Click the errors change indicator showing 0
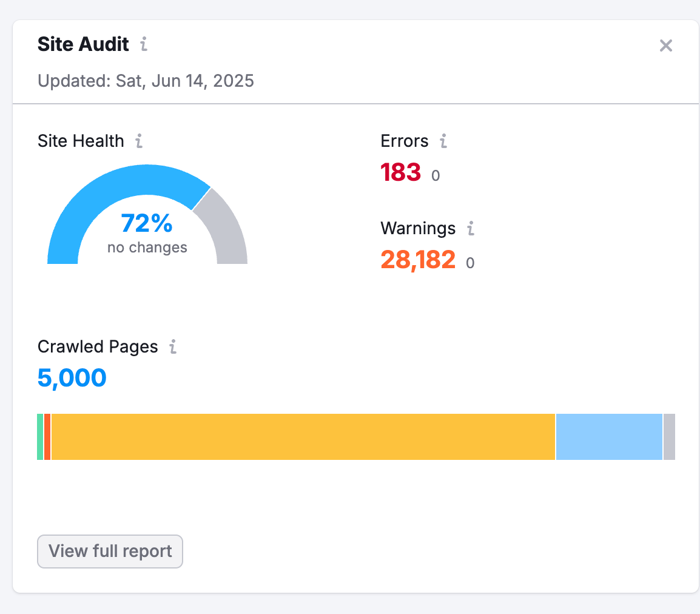This screenshot has height=614, width=700. (x=436, y=175)
